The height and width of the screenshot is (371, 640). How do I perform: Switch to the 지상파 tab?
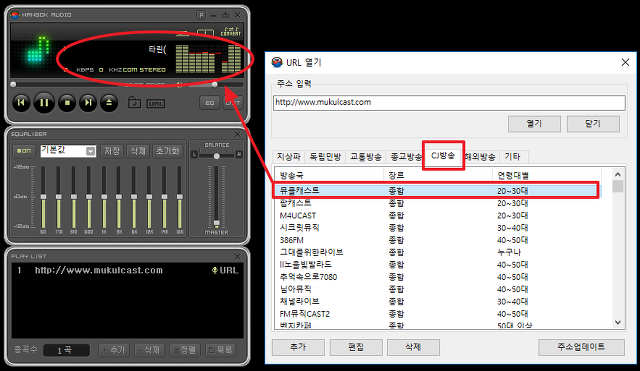click(289, 157)
